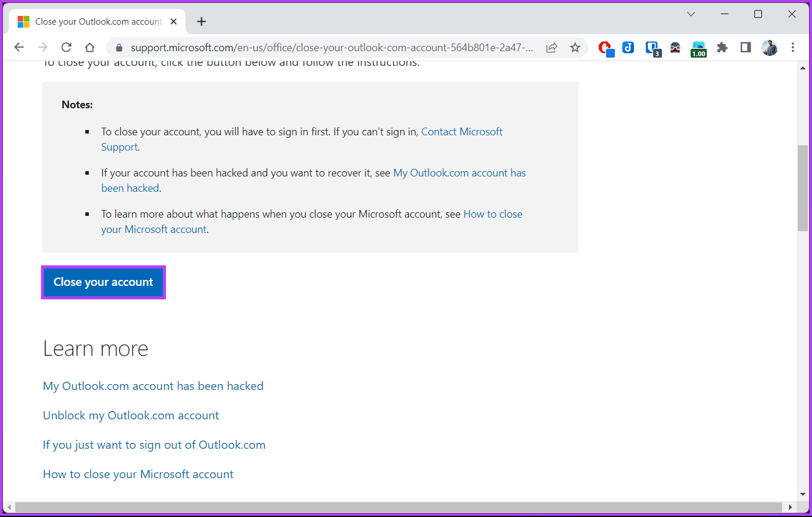Click the browser Forward arrow

pos(42,48)
